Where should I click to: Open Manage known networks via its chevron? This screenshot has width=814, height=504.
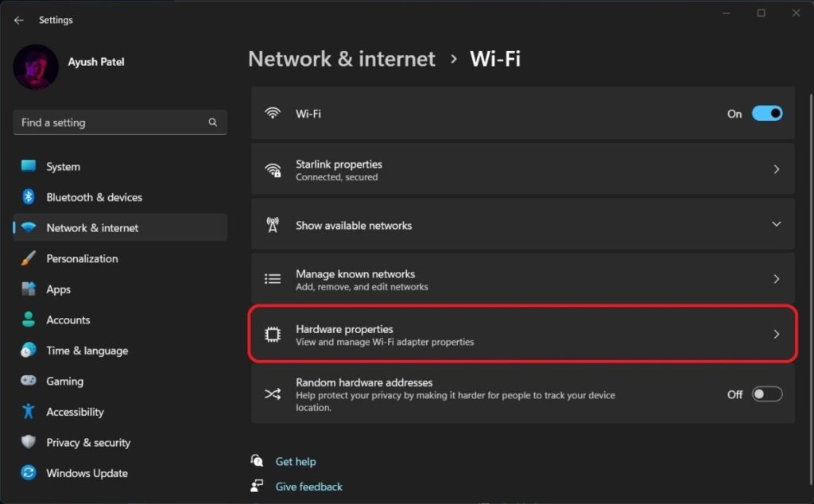point(775,279)
